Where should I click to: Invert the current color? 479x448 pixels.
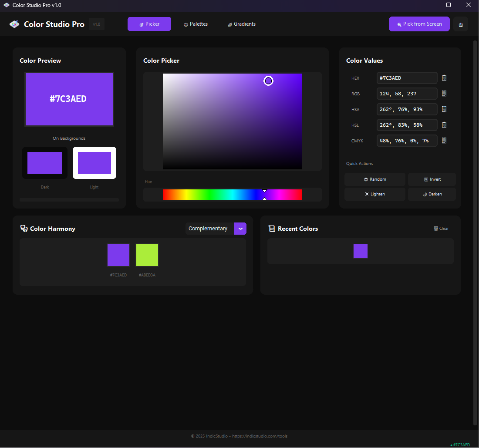click(432, 179)
